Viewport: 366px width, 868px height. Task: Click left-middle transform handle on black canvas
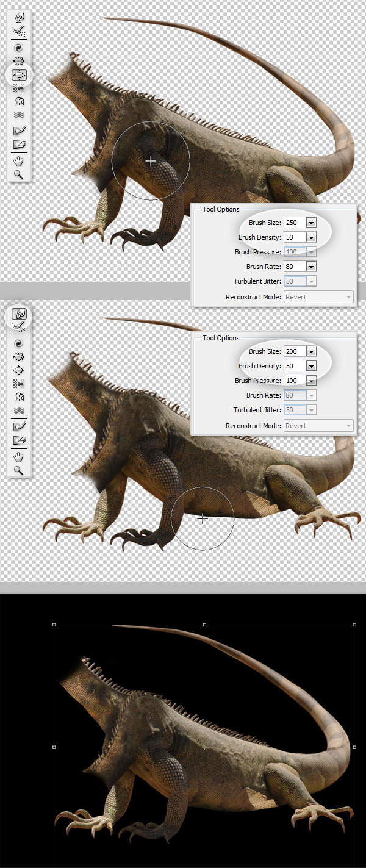coord(54,747)
